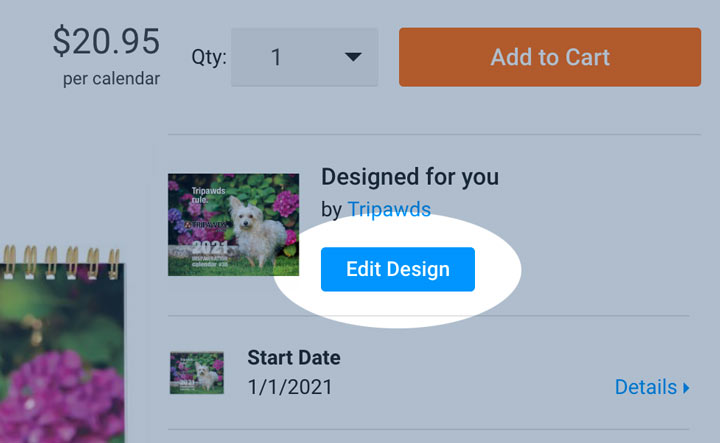720x443 pixels.
Task: Click the small Start Date thumbnail
Action: point(197,373)
